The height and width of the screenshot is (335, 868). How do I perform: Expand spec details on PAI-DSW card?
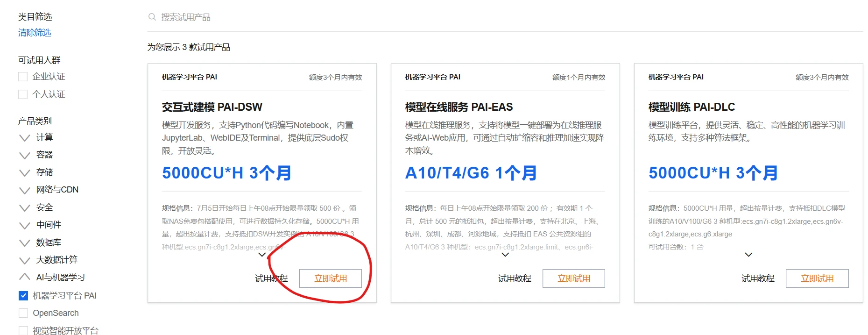pyautogui.click(x=262, y=255)
